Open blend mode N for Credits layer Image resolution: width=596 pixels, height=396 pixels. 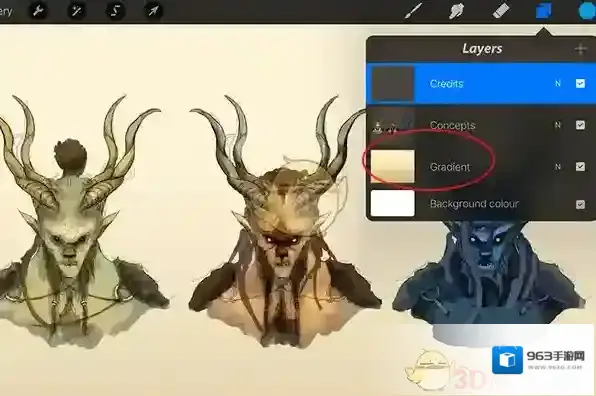coord(558,83)
